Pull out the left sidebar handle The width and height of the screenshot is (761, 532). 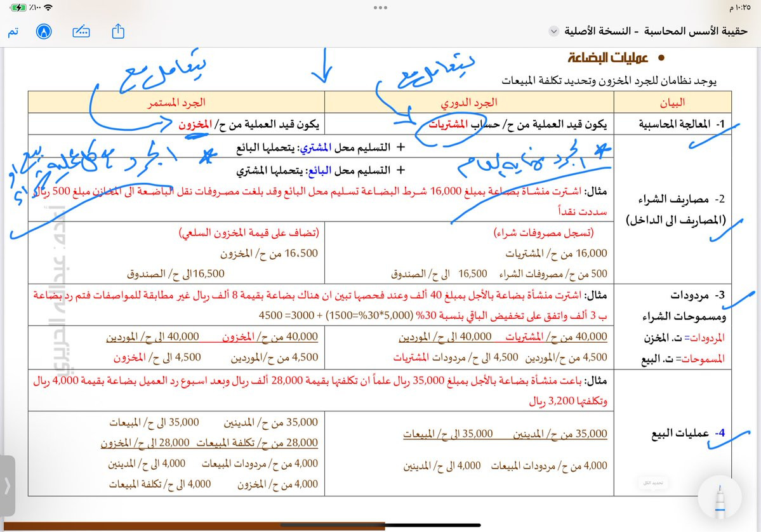point(7,486)
